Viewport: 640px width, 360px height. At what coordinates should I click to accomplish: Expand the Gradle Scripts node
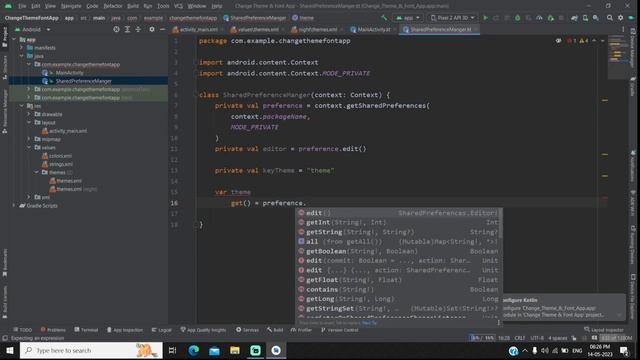14,205
